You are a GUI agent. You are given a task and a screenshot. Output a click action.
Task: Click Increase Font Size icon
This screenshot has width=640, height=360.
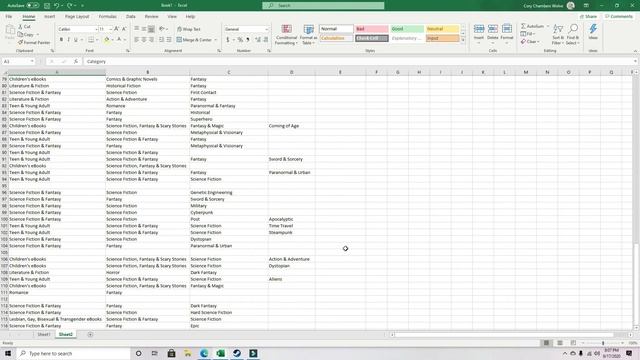click(117, 29)
